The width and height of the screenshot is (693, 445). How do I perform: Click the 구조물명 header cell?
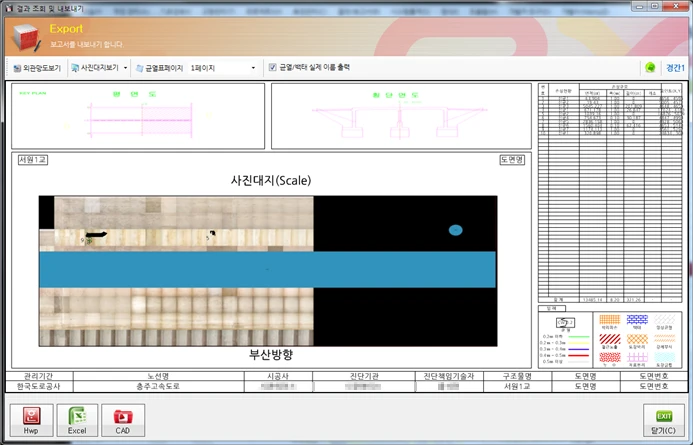(517, 376)
